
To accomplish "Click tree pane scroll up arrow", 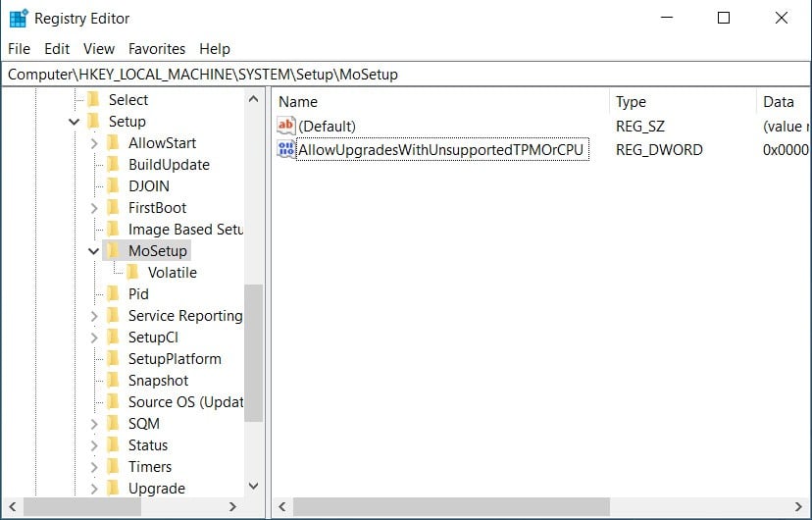I will [x=253, y=99].
